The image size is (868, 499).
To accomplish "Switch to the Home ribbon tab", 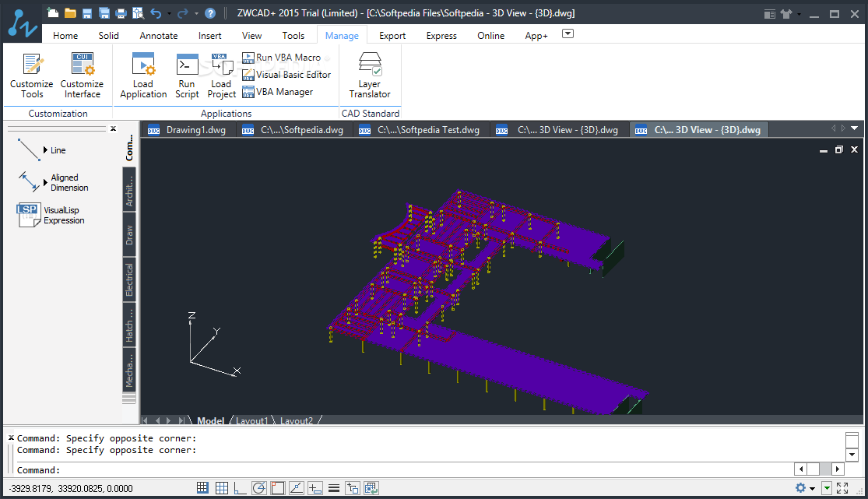I will pos(65,36).
